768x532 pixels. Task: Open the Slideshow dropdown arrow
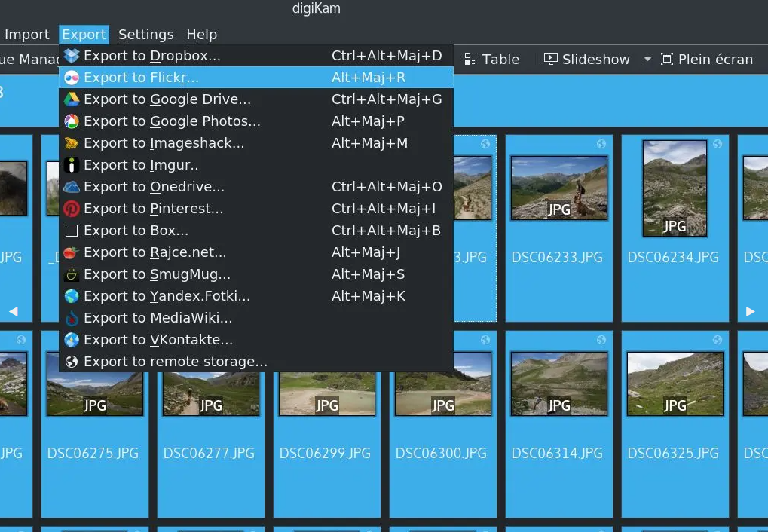[647, 60]
